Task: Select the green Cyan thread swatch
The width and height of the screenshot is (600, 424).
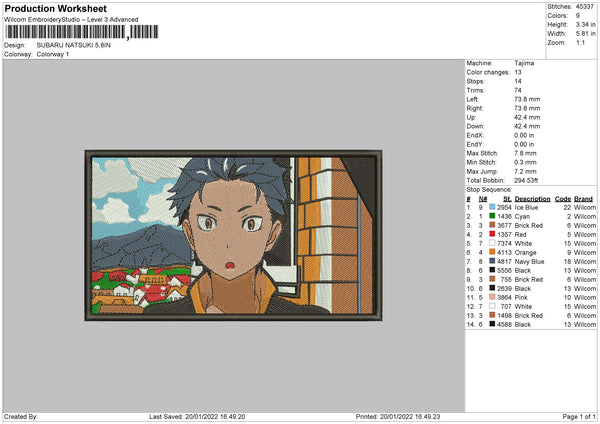Action: point(492,216)
